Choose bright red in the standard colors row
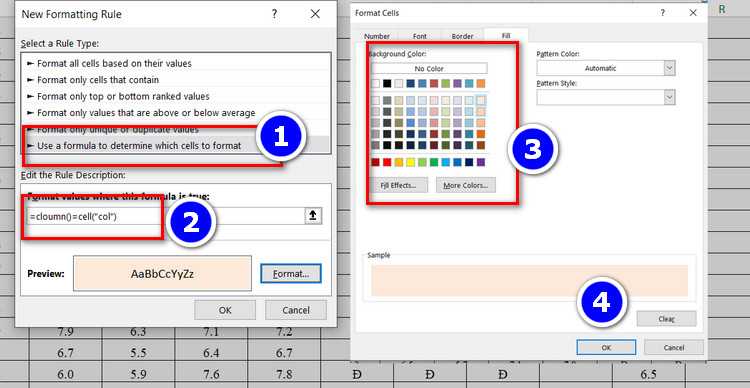 (x=387, y=162)
